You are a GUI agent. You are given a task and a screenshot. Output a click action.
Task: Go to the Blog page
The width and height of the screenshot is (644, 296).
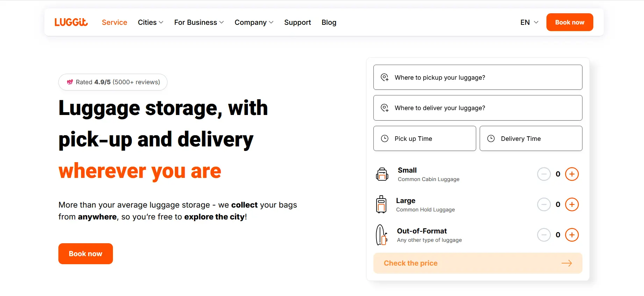click(x=329, y=22)
